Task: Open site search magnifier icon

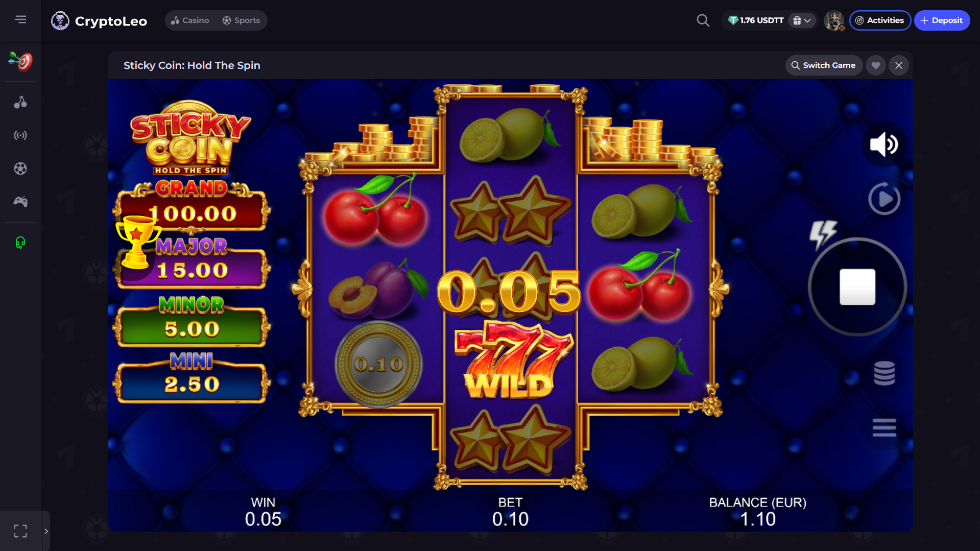Action: [703, 20]
